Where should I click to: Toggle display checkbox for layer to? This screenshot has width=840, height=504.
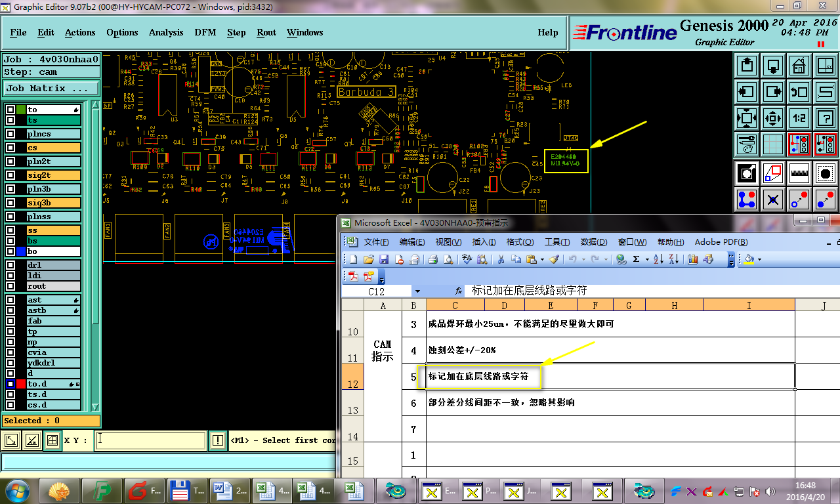click(x=10, y=110)
